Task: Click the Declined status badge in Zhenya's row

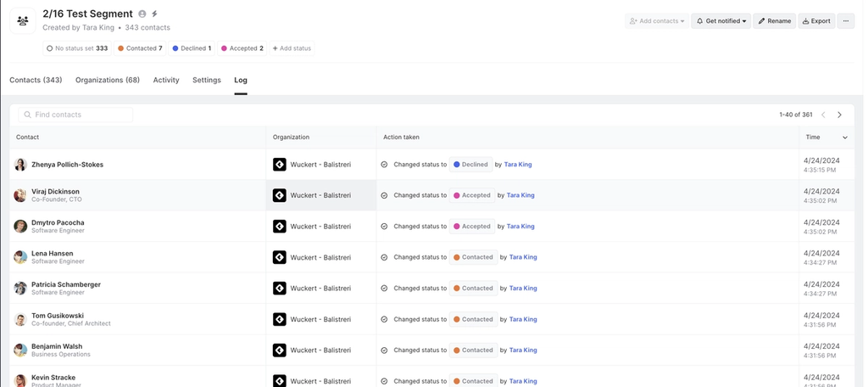Action: coord(470,165)
